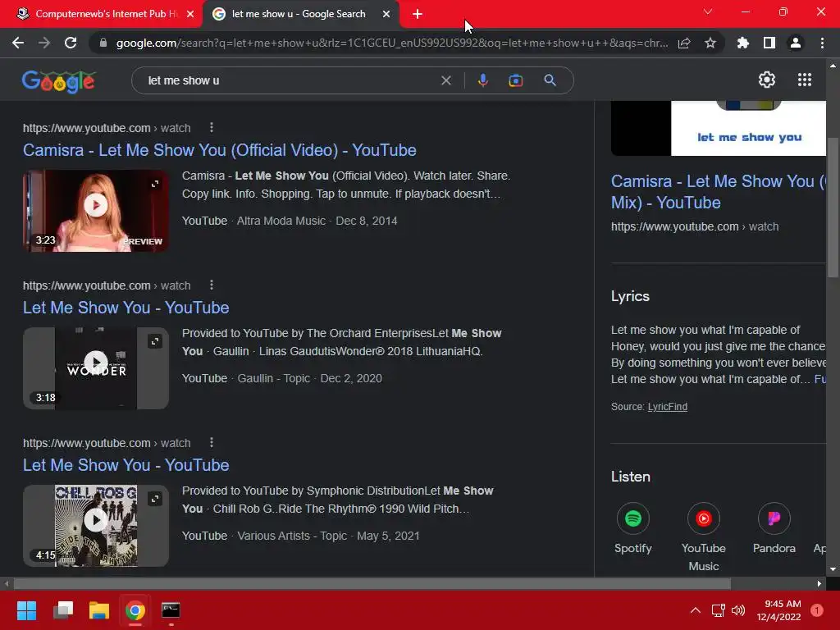
Task: Close the Google Search tab
Action: (x=386, y=14)
